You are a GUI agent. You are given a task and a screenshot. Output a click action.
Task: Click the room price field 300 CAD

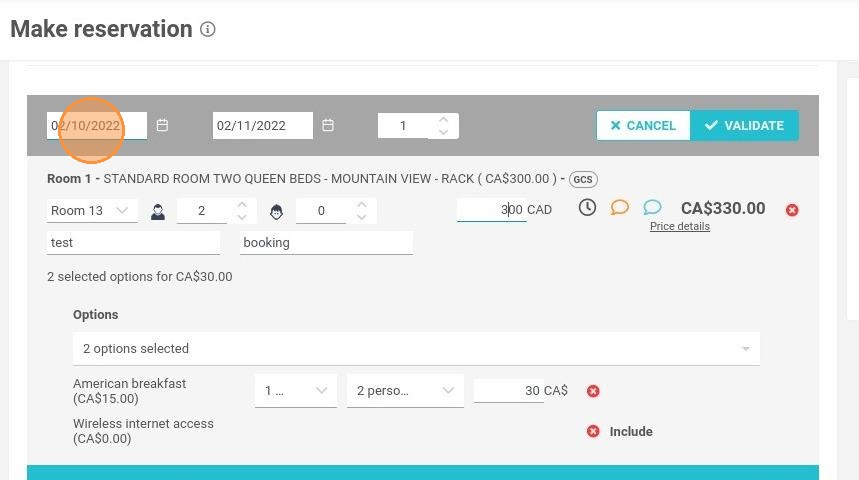click(491, 209)
